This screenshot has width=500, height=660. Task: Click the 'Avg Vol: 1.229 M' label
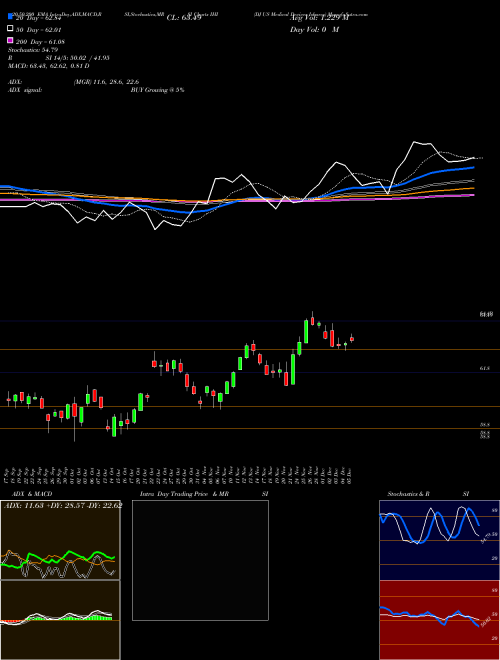click(x=319, y=18)
